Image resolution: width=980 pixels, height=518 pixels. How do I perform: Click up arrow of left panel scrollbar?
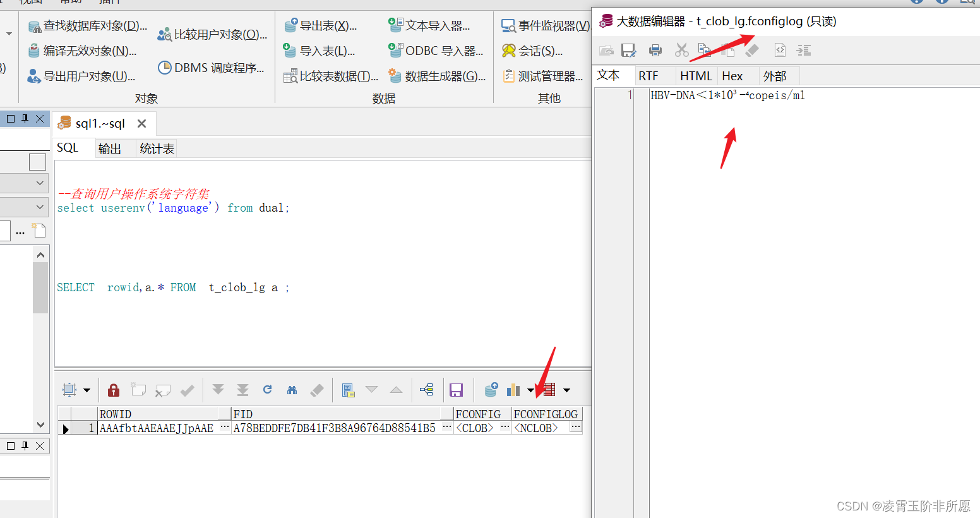40,255
